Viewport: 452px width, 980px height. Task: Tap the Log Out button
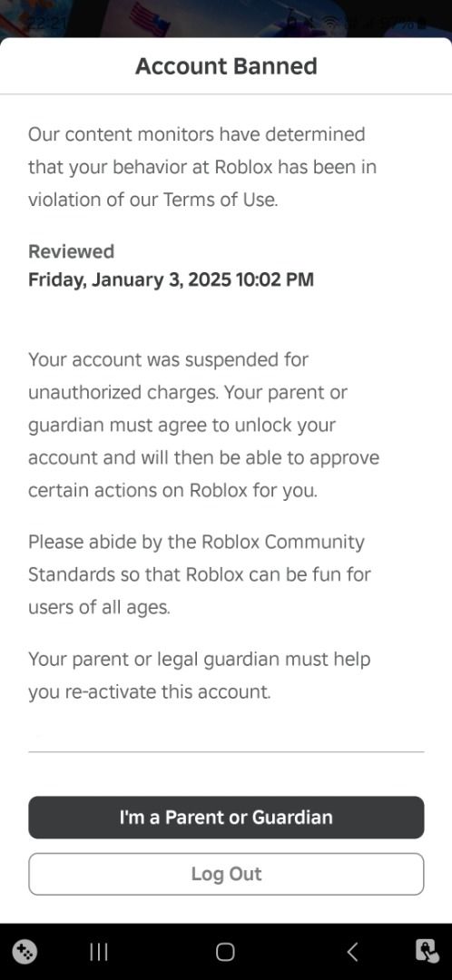pyautogui.click(x=226, y=874)
